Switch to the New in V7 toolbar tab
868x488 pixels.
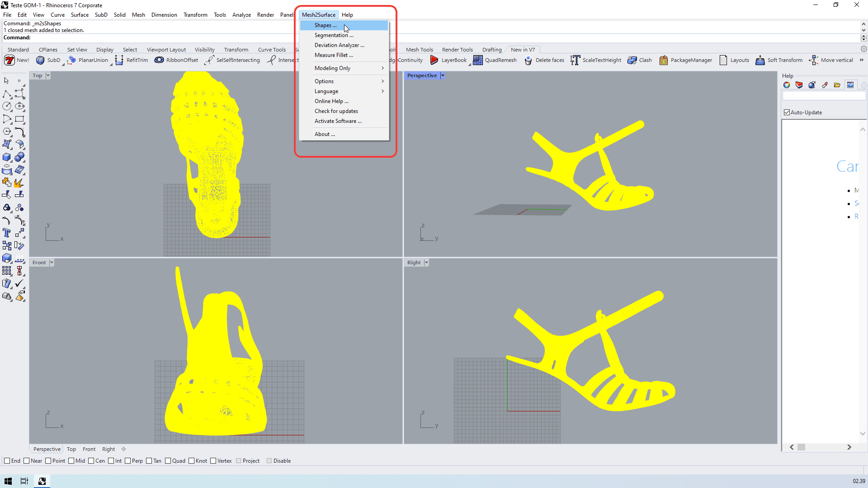coord(523,50)
